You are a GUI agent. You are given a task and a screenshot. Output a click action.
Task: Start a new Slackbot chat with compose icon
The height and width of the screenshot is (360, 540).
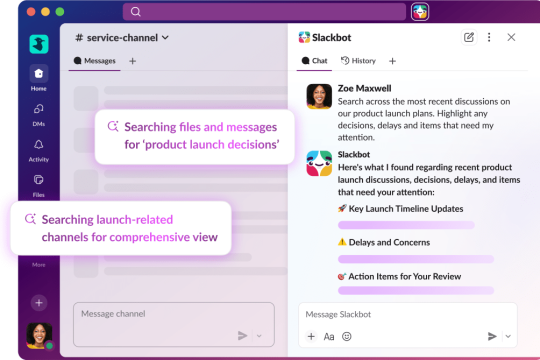[469, 37]
